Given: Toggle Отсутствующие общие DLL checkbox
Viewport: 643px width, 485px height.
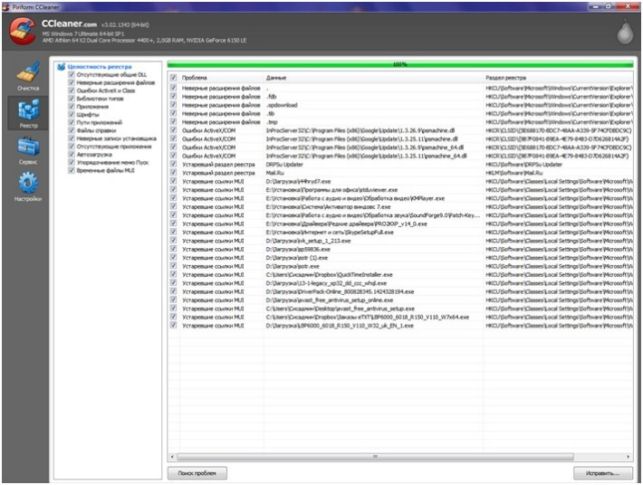Looking at the screenshot, I should tap(71, 75).
